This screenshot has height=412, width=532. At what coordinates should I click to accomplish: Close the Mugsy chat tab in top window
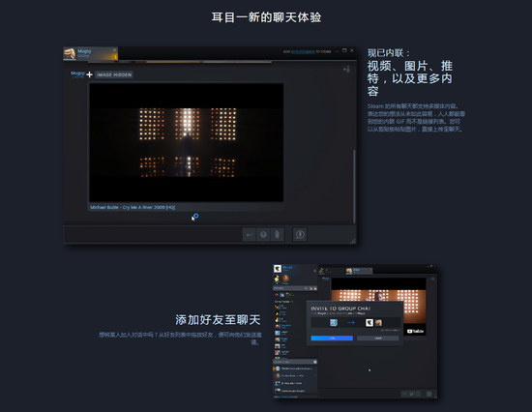[115, 50]
